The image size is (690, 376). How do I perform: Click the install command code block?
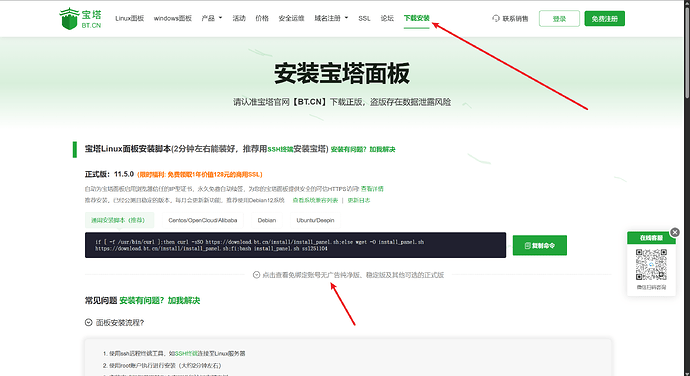click(x=295, y=245)
